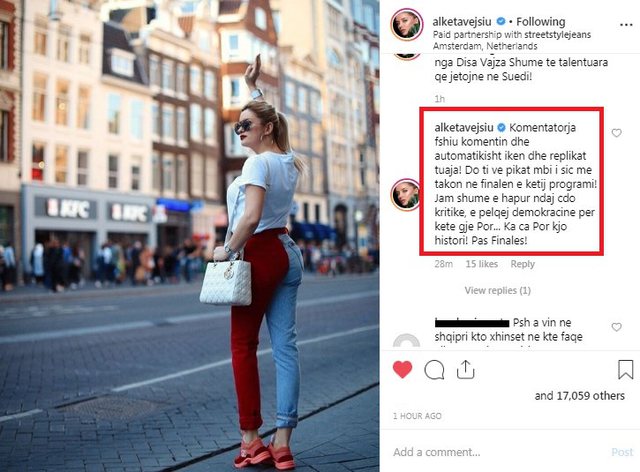Viewport: 640px width, 472px height.
Task: Click the speech bubble comment icon
Action: coord(434,370)
